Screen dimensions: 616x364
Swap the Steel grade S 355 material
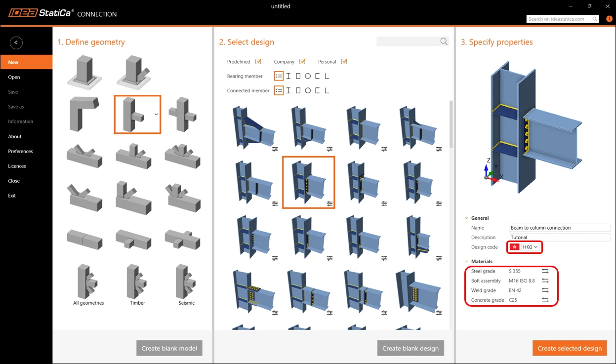pyautogui.click(x=545, y=271)
